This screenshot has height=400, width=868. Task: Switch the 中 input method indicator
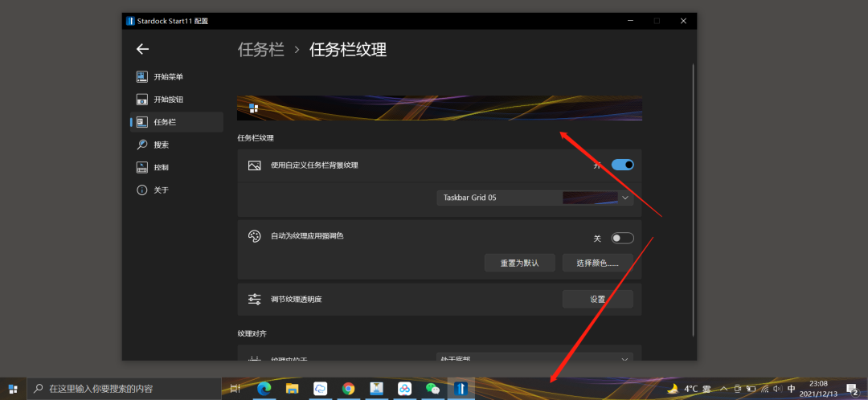(791, 389)
